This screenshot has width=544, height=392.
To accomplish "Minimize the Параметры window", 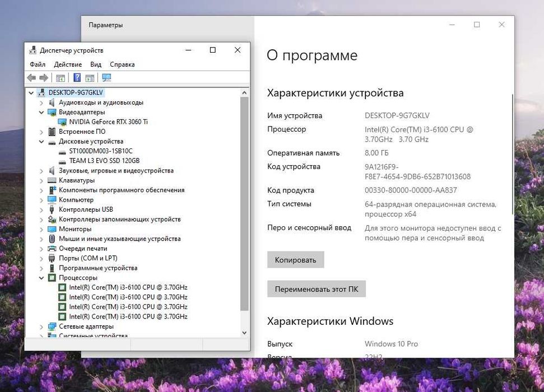I will [x=452, y=25].
